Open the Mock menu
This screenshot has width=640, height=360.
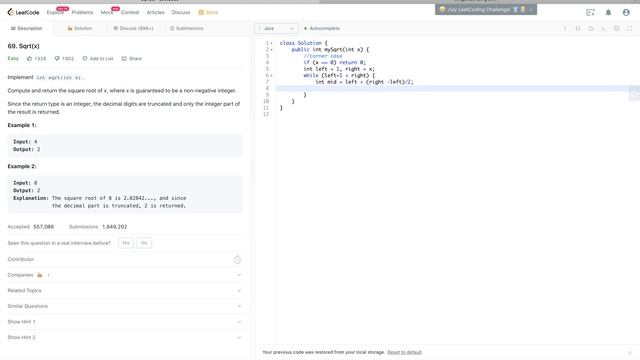[x=107, y=12]
